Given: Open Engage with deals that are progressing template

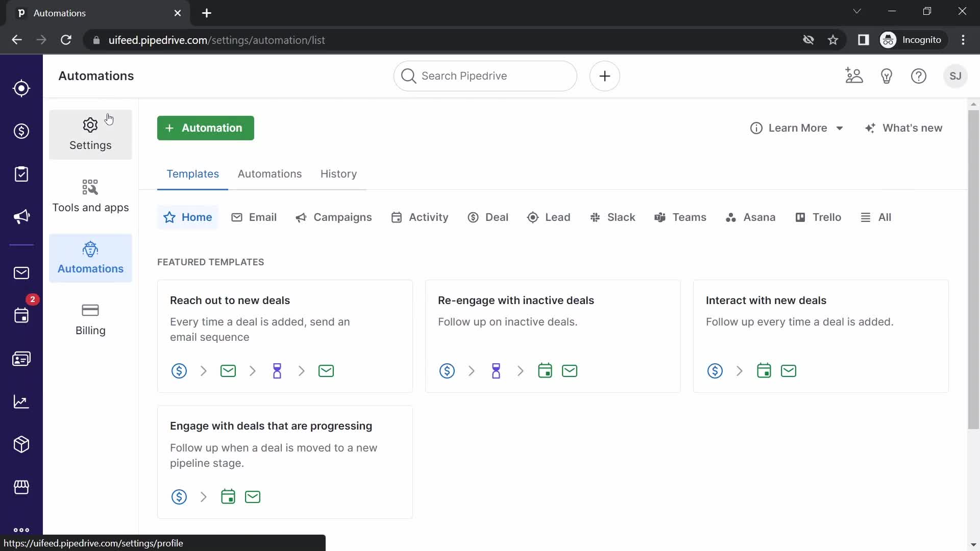Looking at the screenshot, I should pos(285,462).
